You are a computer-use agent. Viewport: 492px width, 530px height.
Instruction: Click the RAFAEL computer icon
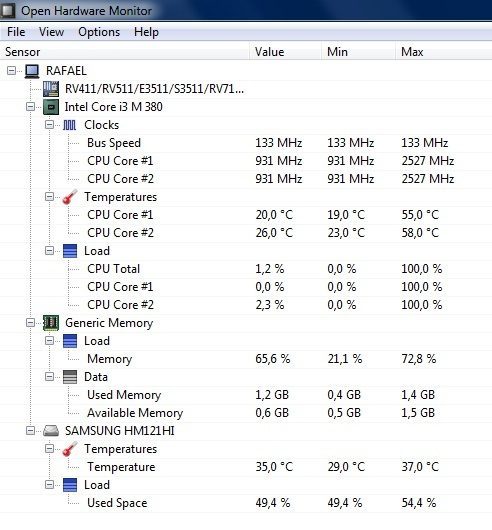32,71
